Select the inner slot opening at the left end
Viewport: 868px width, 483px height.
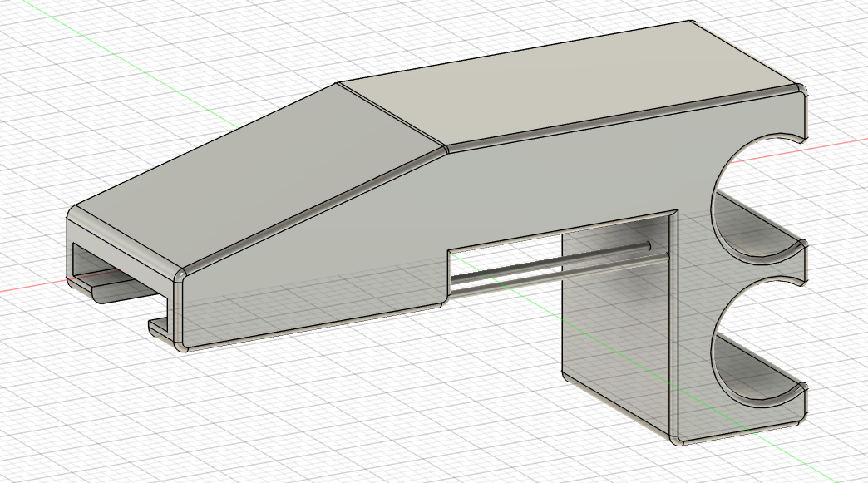[x=91, y=259]
